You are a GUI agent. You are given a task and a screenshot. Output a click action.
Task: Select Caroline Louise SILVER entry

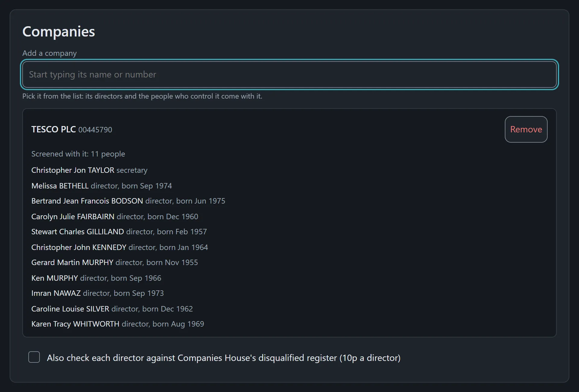112,309
